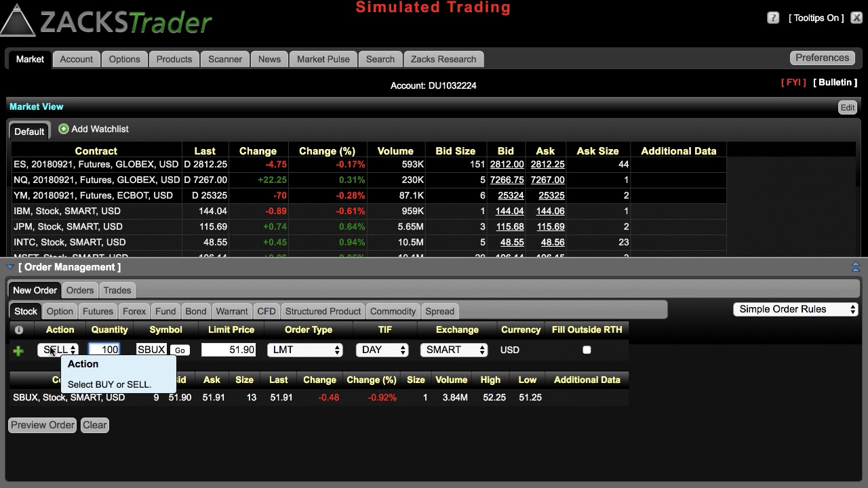Click the help question mark icon
Viewport: 868px width, 488px height.
coord(773,18)
